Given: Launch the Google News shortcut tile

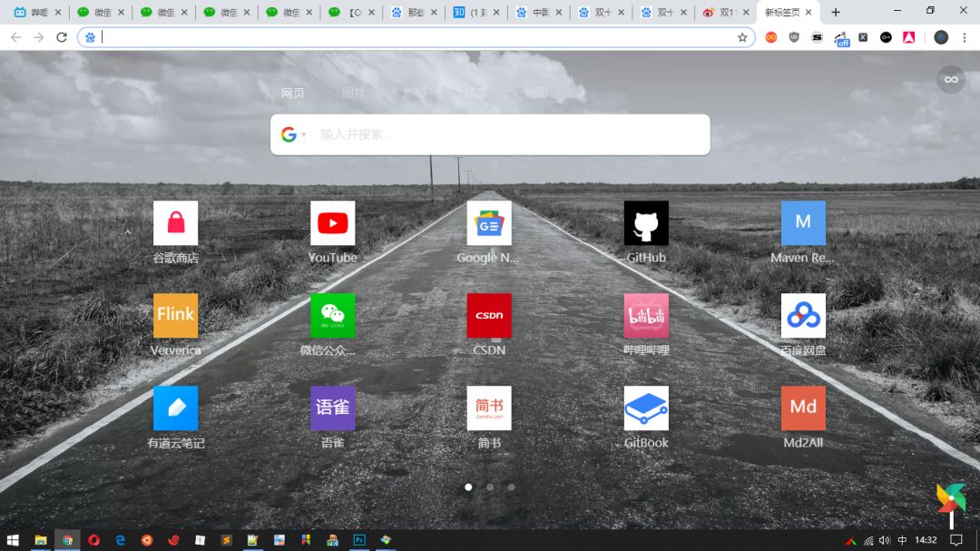Looking at the screenshot, I should pos(489,223).
